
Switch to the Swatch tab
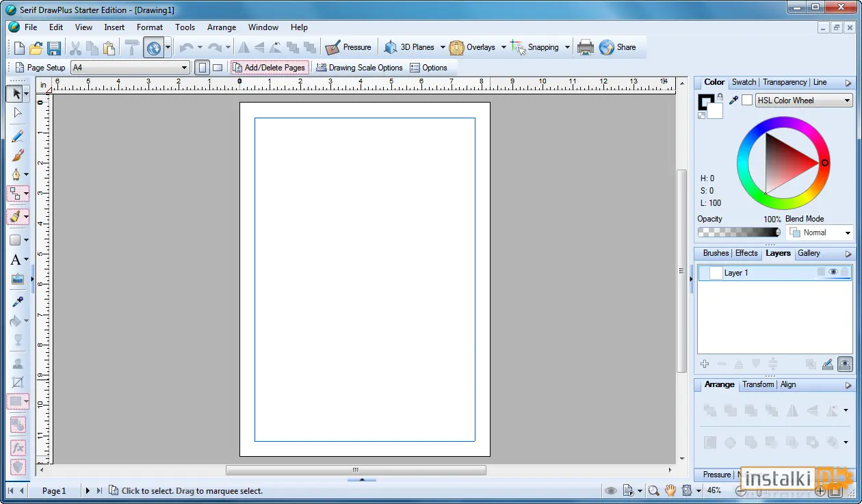click(x=744, y=82)
